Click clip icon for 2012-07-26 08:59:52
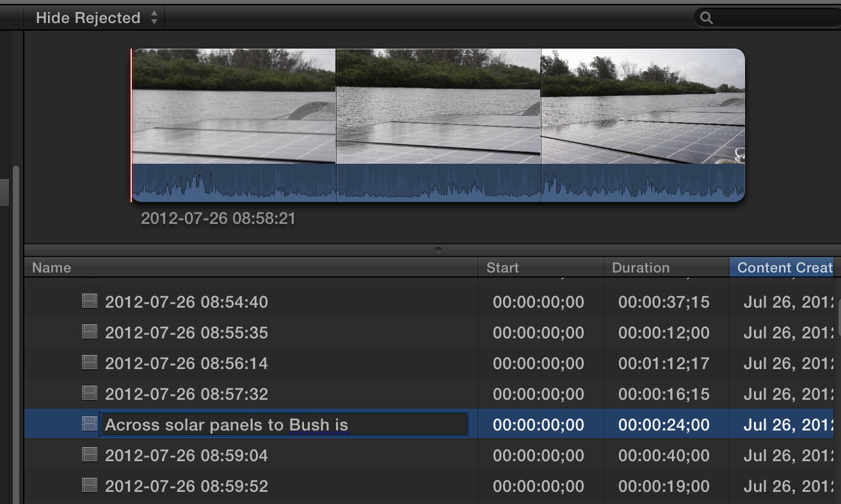The image size is (841, 504). [x=90, y=485]
